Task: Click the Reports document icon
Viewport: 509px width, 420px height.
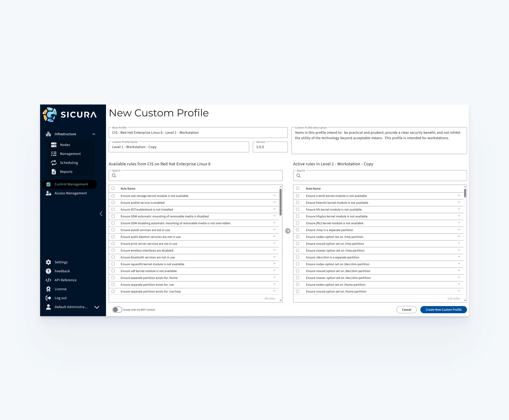Action: click(54, 172)
